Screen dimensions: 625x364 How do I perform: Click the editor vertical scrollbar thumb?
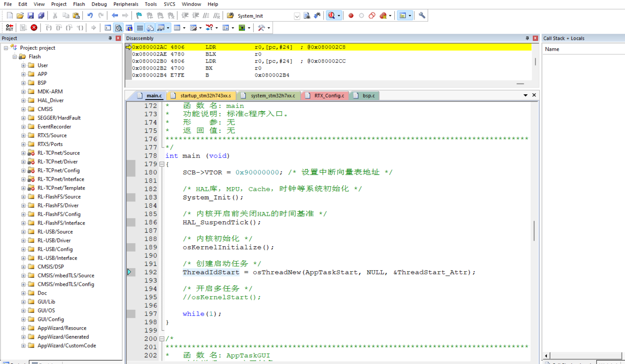click(x=534, y=231)
